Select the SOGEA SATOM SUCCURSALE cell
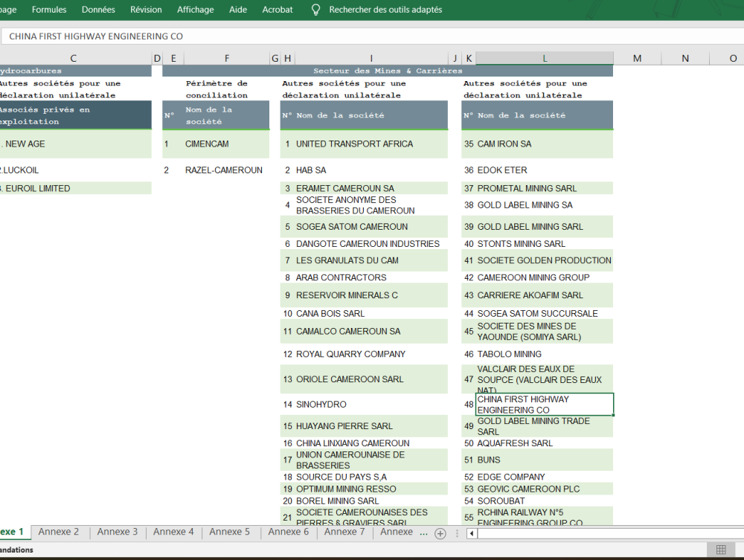Image resolution: width=744 pixels, height=560 pixels. coord(545,313)
